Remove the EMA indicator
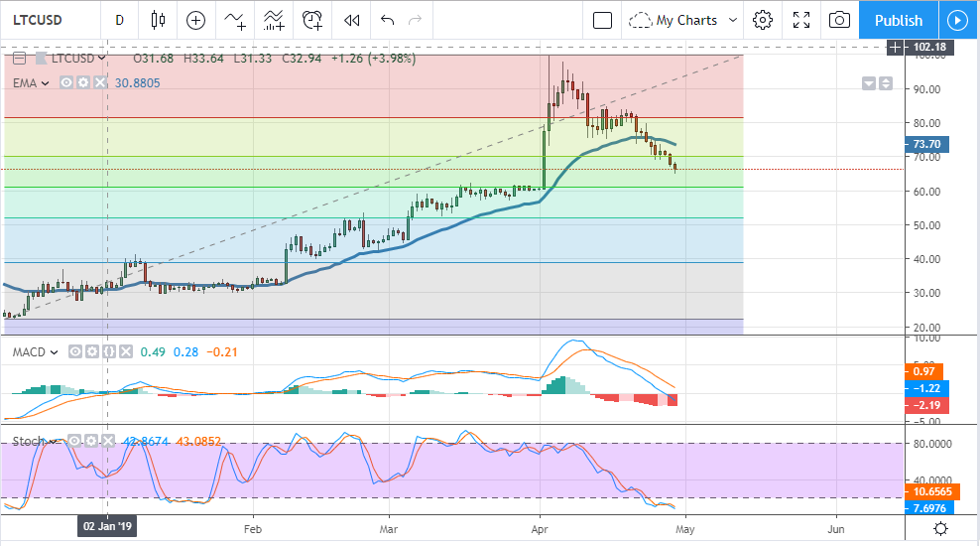This screenshot has height=546, width=980. (100, 82)
